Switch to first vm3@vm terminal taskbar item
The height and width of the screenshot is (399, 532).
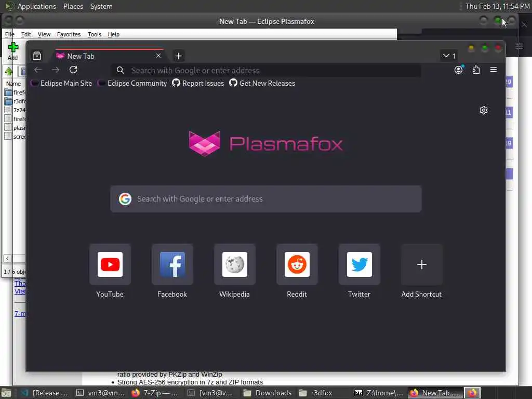coord(100,393)
